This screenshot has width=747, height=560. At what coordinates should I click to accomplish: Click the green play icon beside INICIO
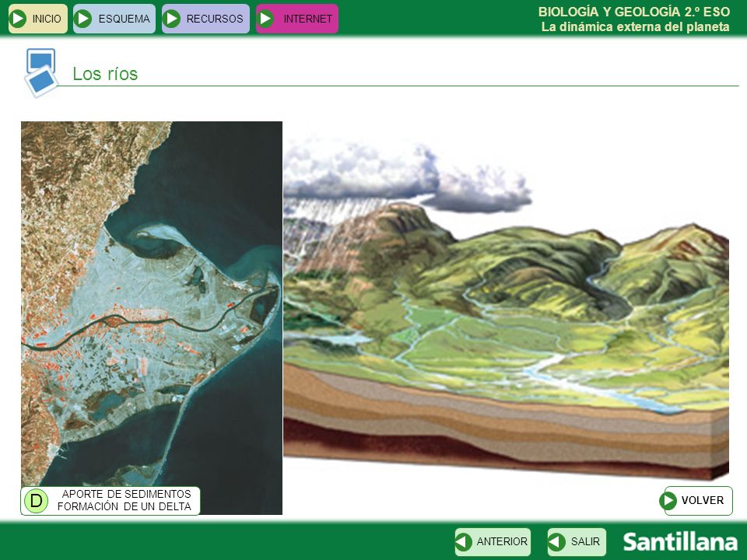coord(18,19)
